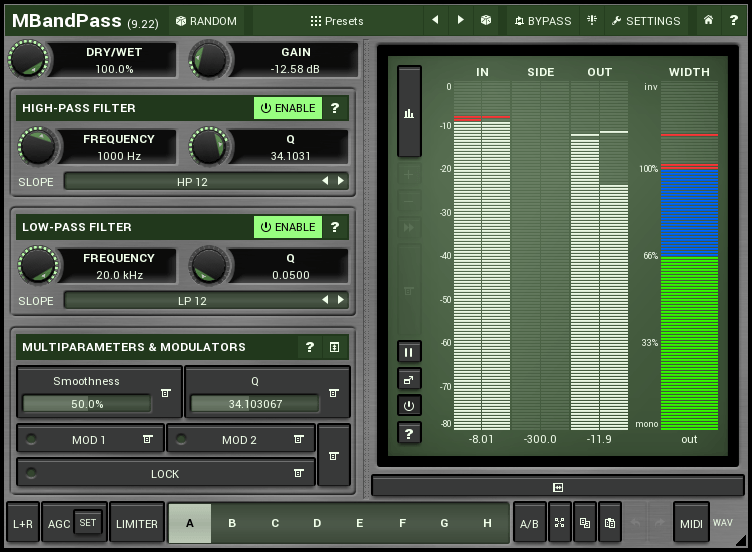Click the RANDOM dice button
752x552 pixels.
click(x=206, y=21)
